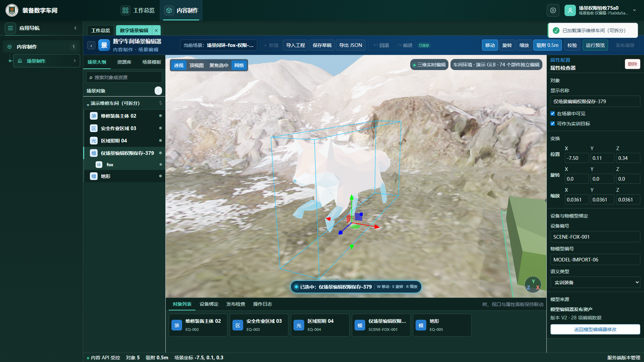Click the green Y-axis arrow at the gizmo top
The image size is (644, 362).
(352, 197)
